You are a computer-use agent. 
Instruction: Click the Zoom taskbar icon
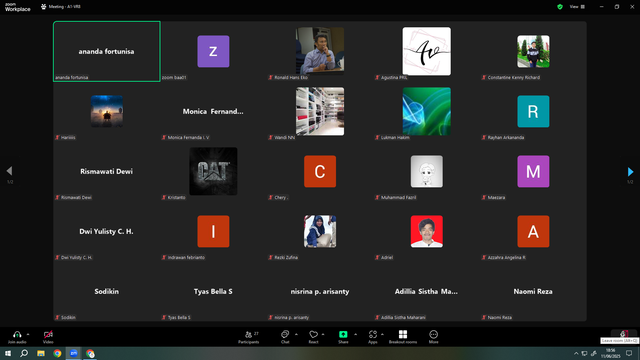[x=73, y=353]
